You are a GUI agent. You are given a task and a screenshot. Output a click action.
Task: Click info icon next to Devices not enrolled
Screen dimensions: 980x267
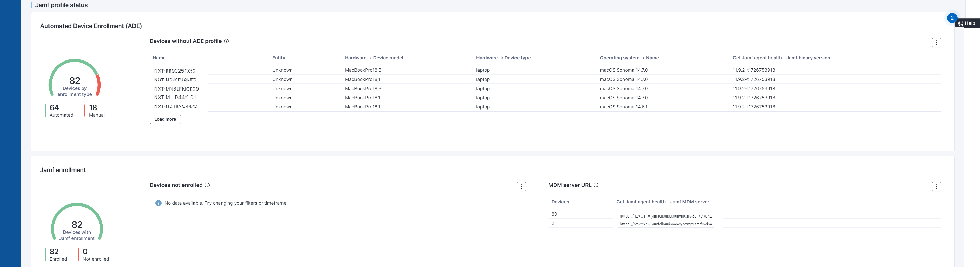tap(207, 185)
